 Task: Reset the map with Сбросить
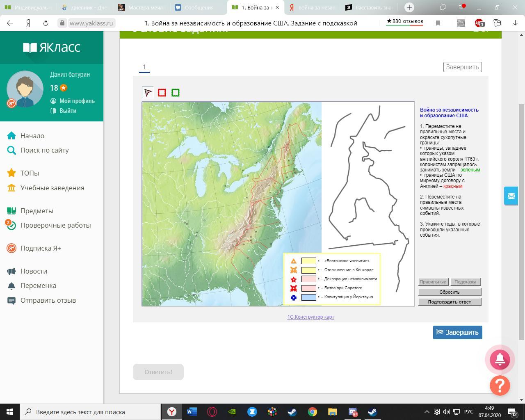(450, 292)
